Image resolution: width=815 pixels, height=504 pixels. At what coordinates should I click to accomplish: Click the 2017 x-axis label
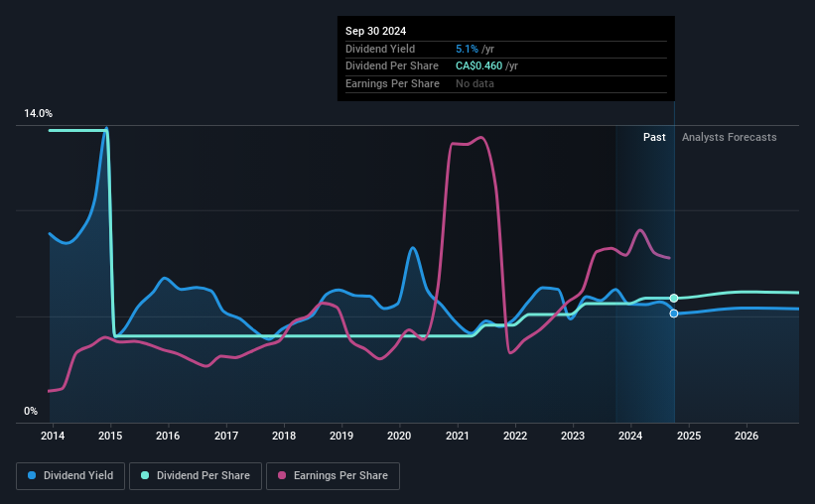226,436
